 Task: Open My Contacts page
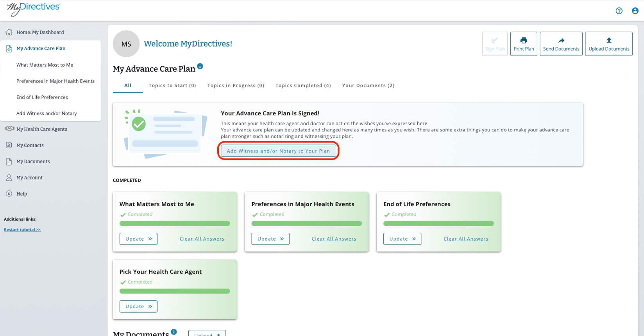pos(30,145)
